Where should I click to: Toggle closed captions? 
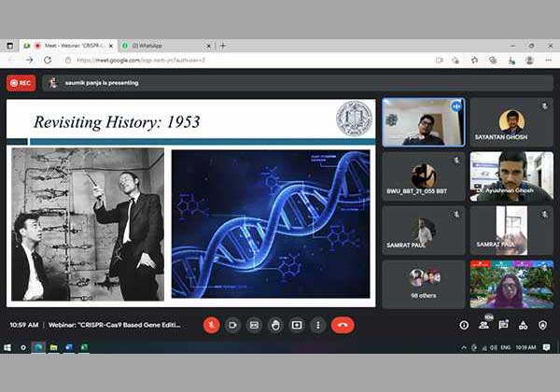tap(254, 325)
